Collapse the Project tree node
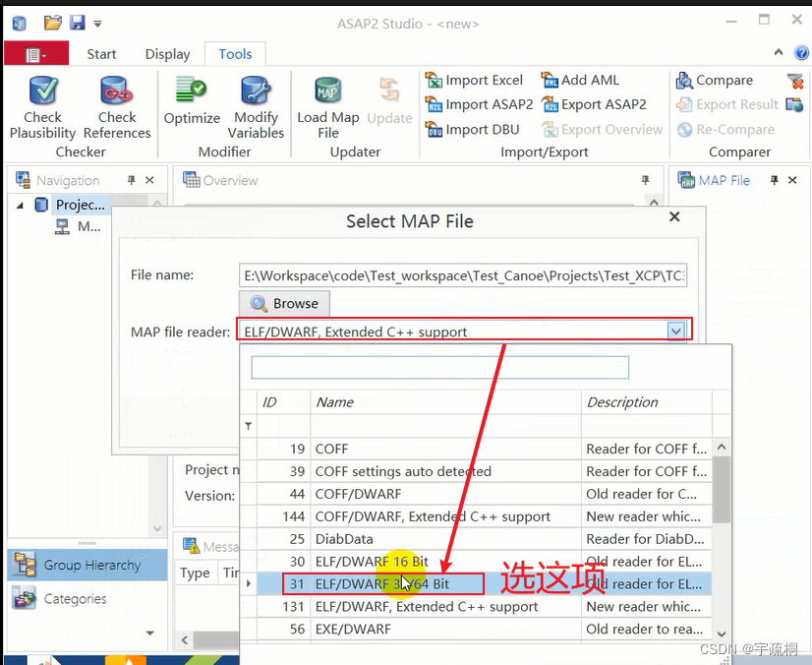812x665 pixels. [x=20, y=206]
